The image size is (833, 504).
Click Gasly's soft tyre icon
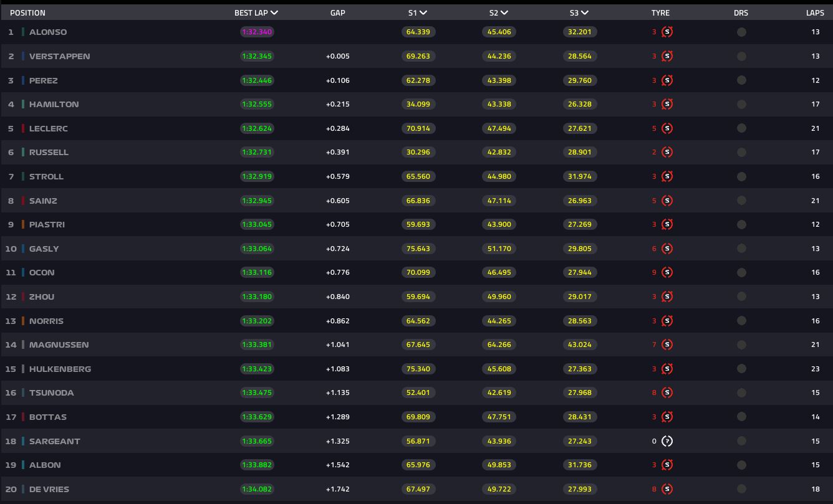[667, 249]
